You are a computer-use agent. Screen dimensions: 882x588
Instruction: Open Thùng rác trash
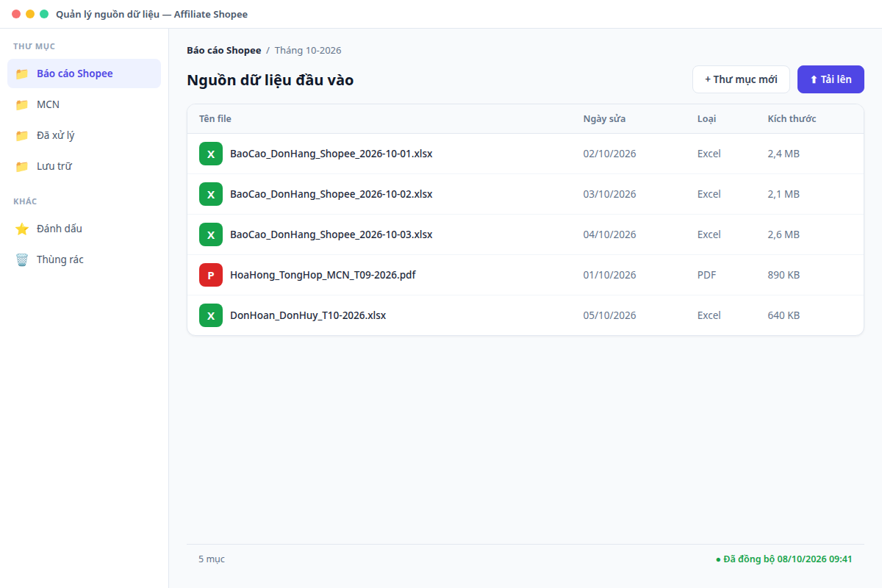pos(84,259)
